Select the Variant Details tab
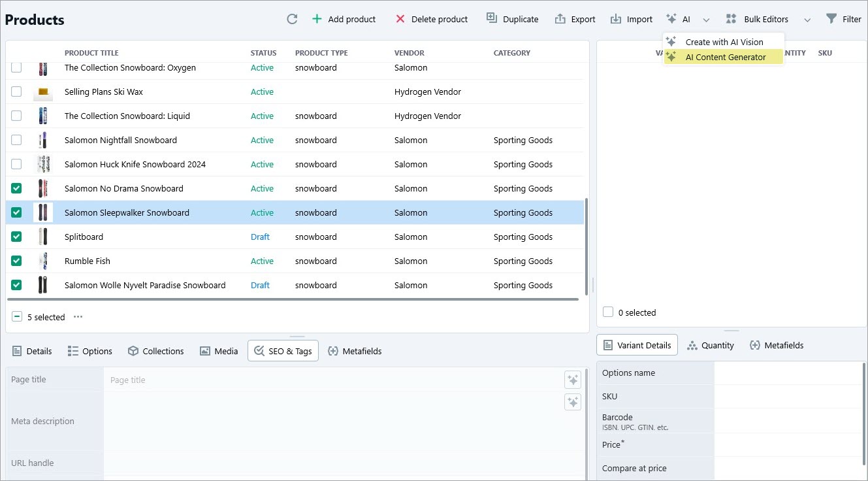 click(637, 345)
